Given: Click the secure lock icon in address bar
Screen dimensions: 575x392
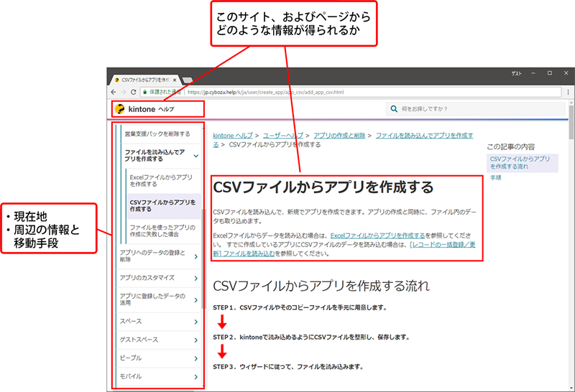Looking at the screenshot, I should tap(145, 92).
